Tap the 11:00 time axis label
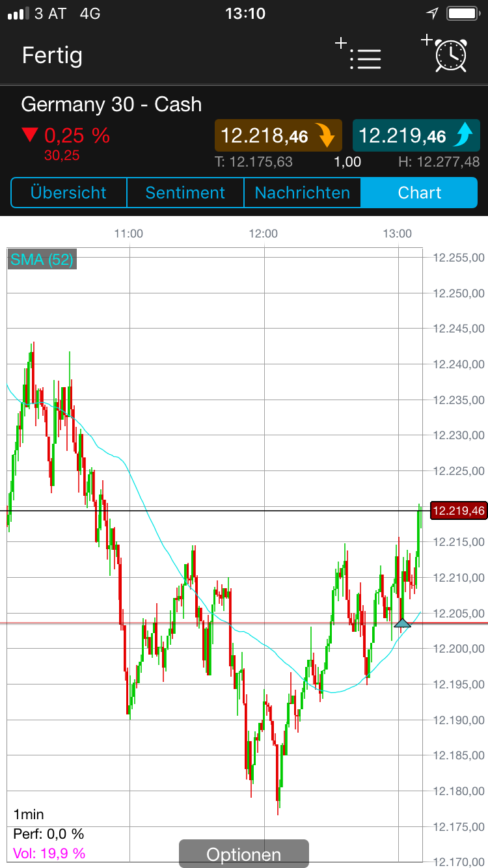The width and height of the screenshot is (488, 868). 129,234
